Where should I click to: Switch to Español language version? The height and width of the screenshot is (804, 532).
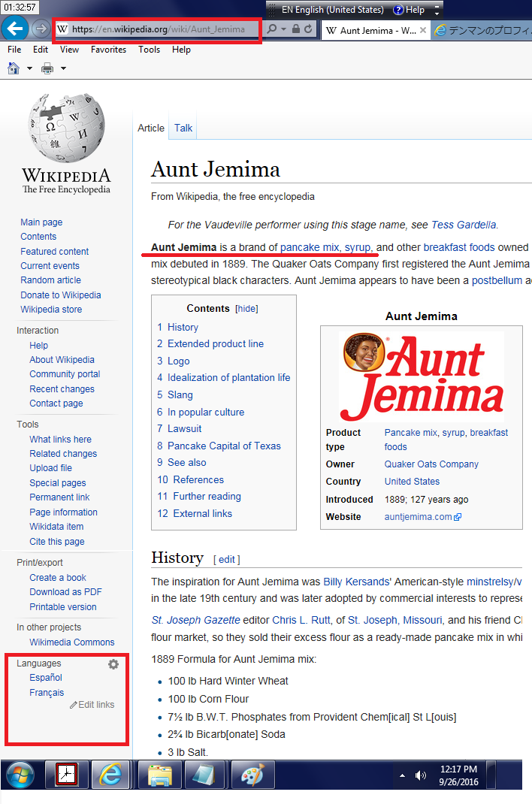tap(46, 677)
